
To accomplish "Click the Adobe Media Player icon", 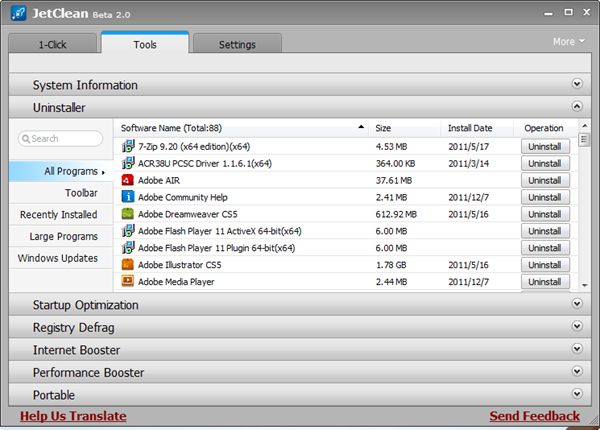I will coord(128,281).
